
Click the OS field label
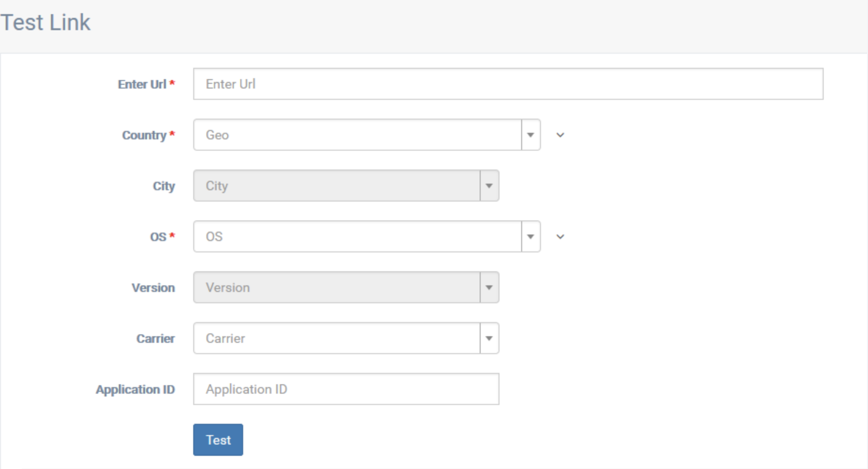162,236
